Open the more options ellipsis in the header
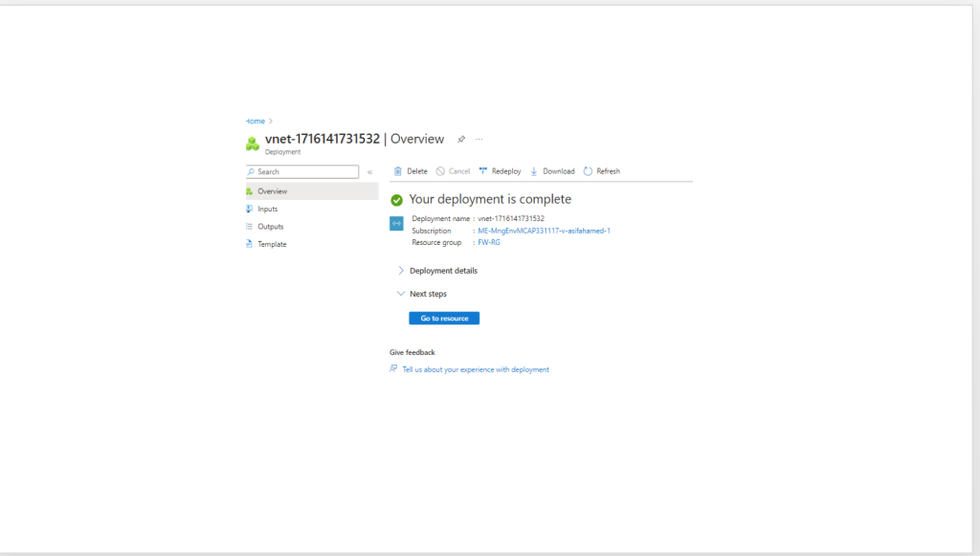This screenshot has height=556, width=980. pos(479,139)
